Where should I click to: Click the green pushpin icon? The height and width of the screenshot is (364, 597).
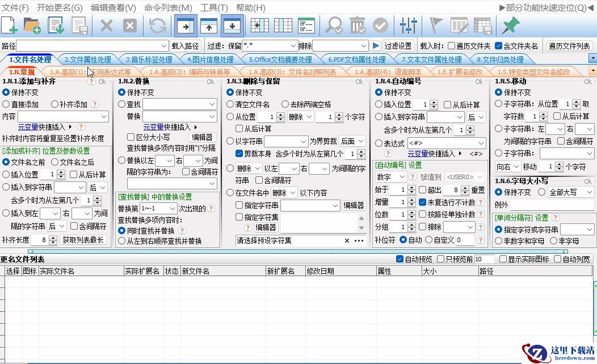click(511, 26)
